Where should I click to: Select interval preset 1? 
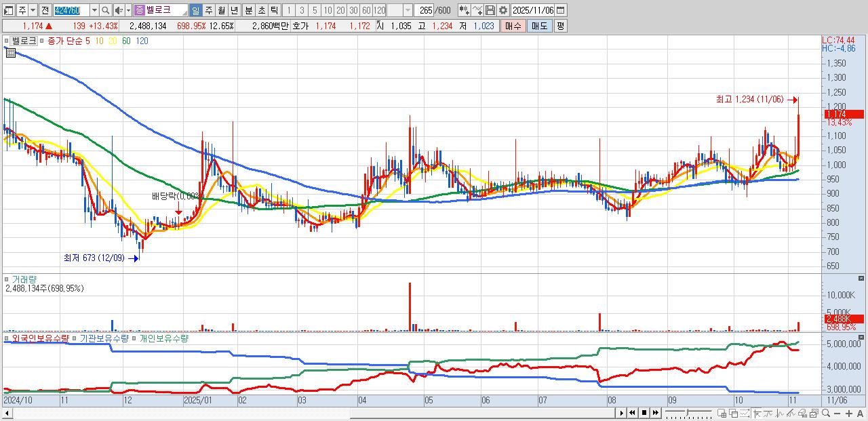tap(289, 10)
